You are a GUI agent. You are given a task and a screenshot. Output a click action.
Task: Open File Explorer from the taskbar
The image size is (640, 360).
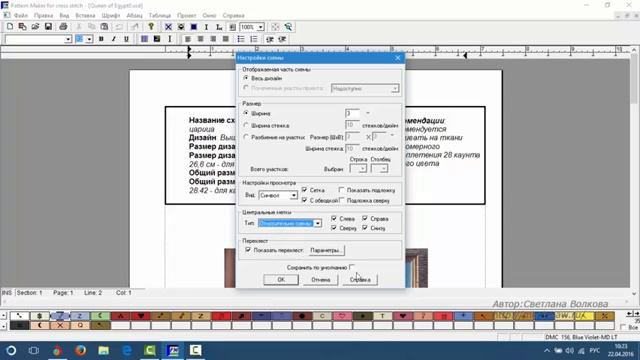coord(104,350)
